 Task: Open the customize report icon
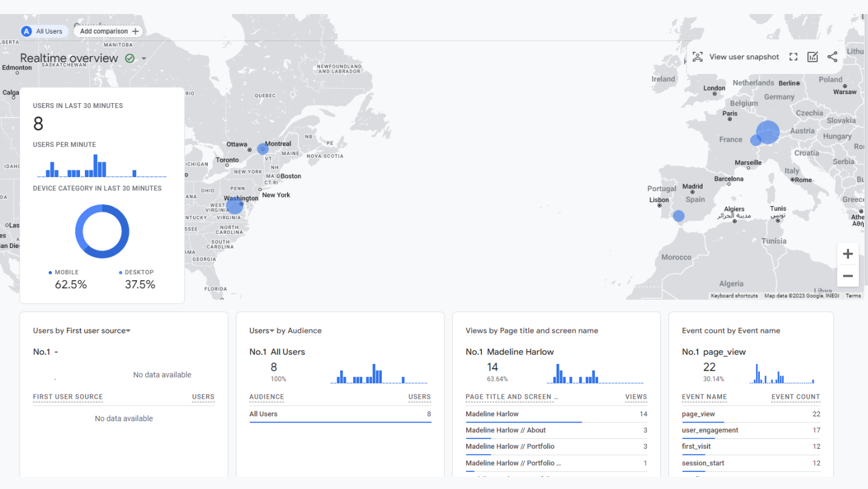tap(812, 57)
